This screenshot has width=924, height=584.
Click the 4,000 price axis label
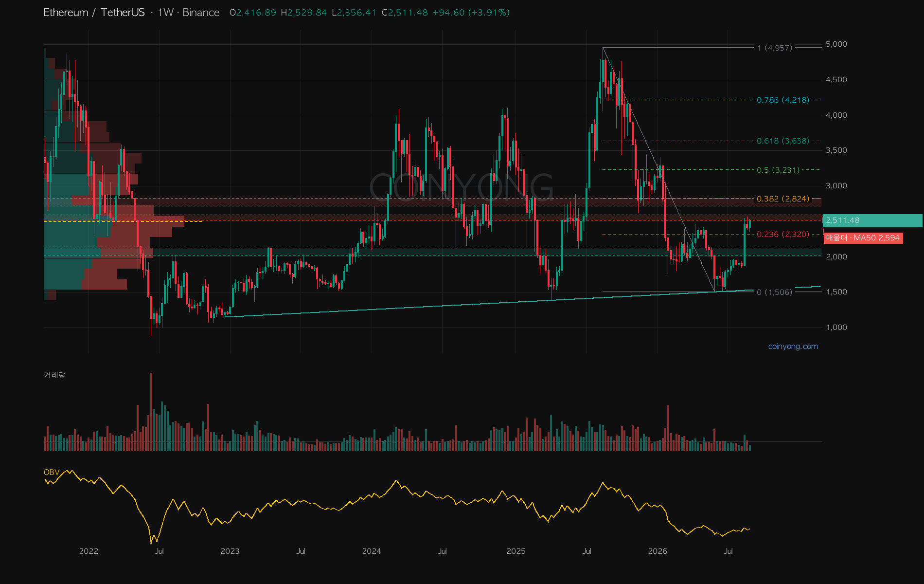coord(836,115)
